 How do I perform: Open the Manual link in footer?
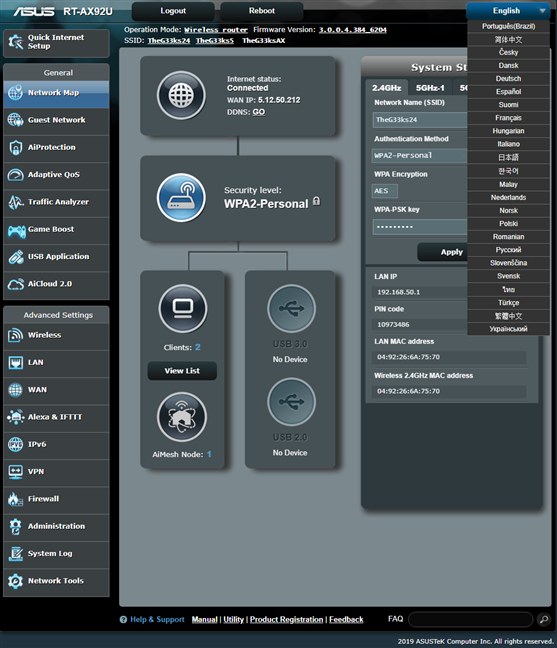coord(205,619)
